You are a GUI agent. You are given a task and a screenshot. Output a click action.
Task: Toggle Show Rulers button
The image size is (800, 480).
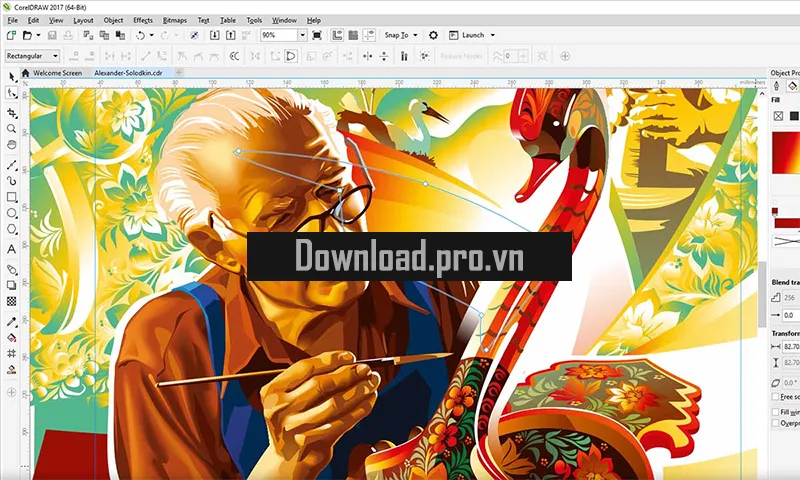pos(337,35)
